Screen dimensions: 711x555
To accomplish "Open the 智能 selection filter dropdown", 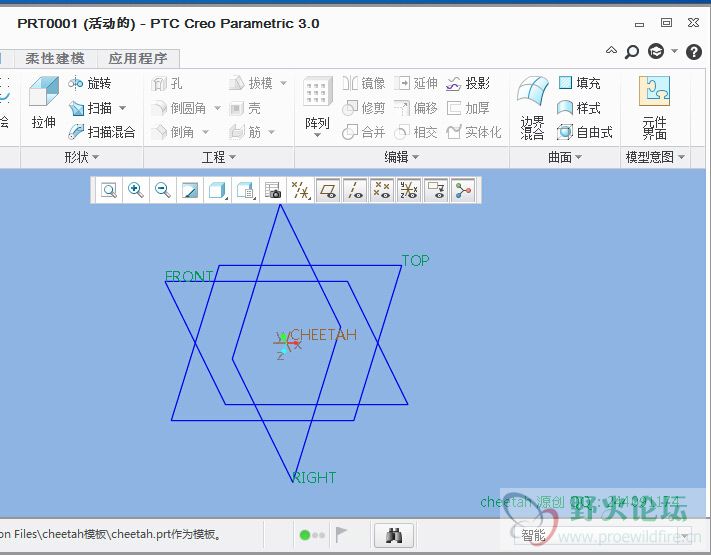I will (605, 536).
